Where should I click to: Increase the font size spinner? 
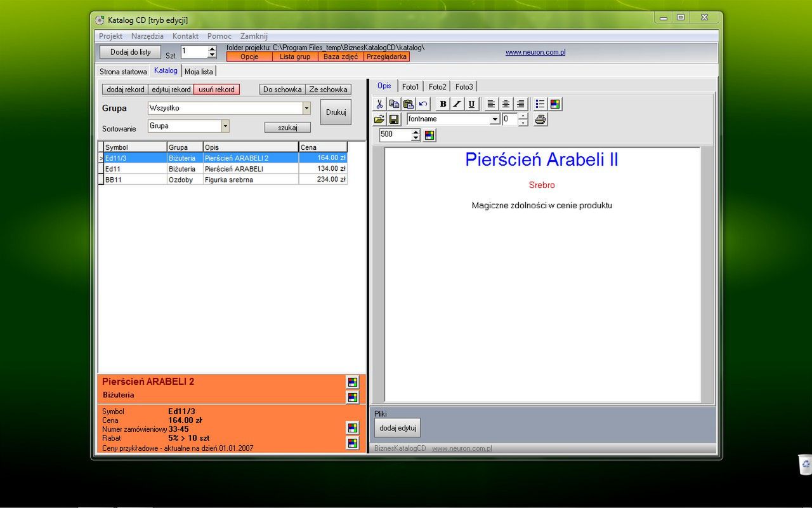pyautogui.click(x=523, y=116)
